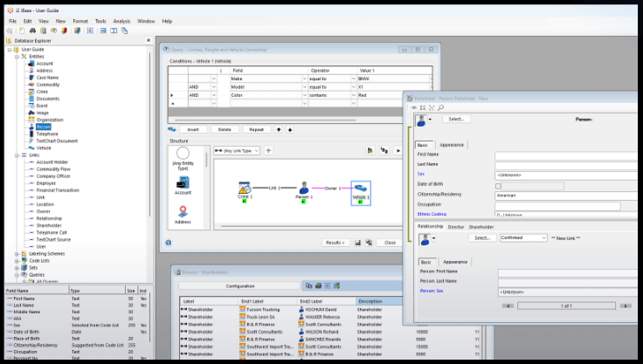The height and width of the screenshot is (364, 643).
Task: Click the split-columns window layout toolbar icon
Action: (114, 31)
